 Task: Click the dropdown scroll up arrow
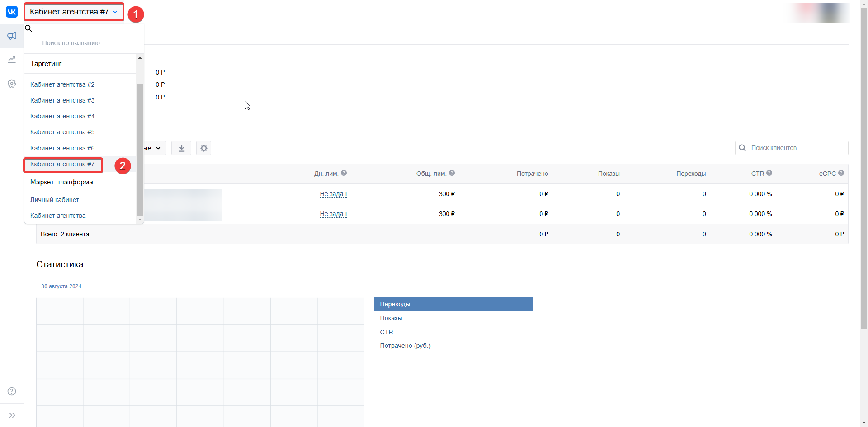(x=140, y=58)
